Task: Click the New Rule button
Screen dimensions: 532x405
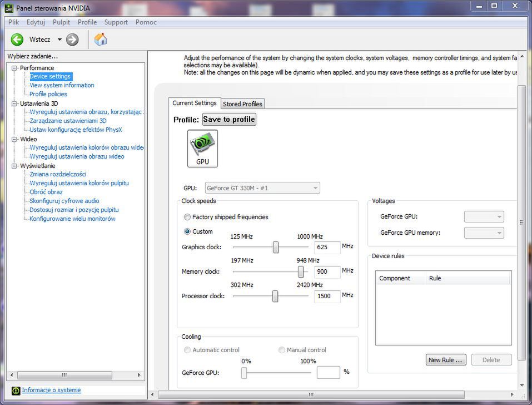Action: pos(446,360)
